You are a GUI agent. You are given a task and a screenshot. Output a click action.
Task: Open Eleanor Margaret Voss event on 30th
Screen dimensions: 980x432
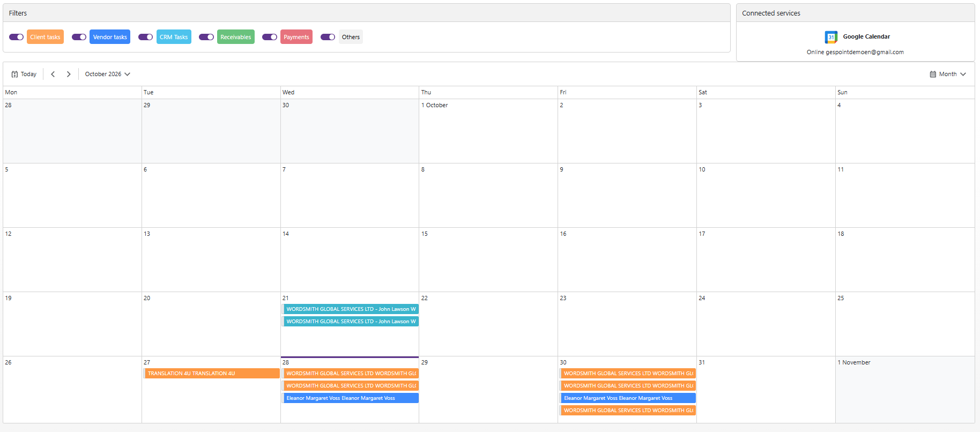click(x=628, y=398)
